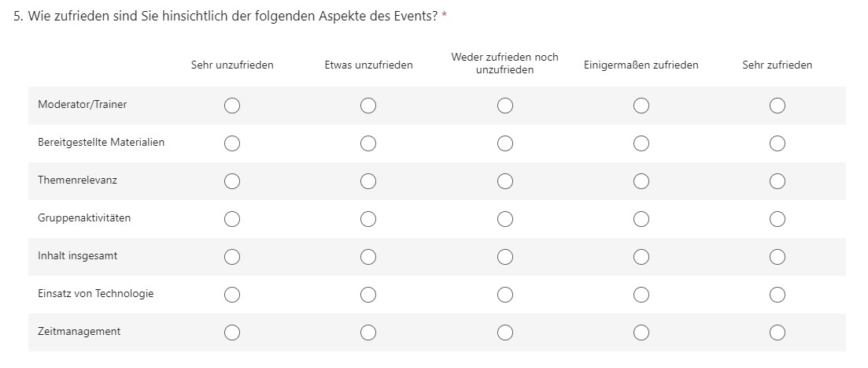Mark Bereitgestellte Materialien as Sehr unzufrieden
The width and height of the screenshot is (868, 368).
232,143
